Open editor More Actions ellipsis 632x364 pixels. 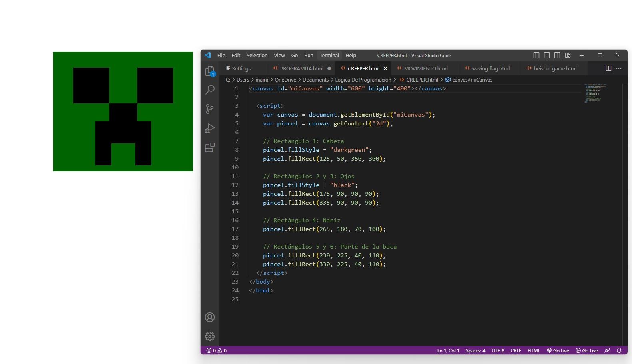click(x=619, y=68)
